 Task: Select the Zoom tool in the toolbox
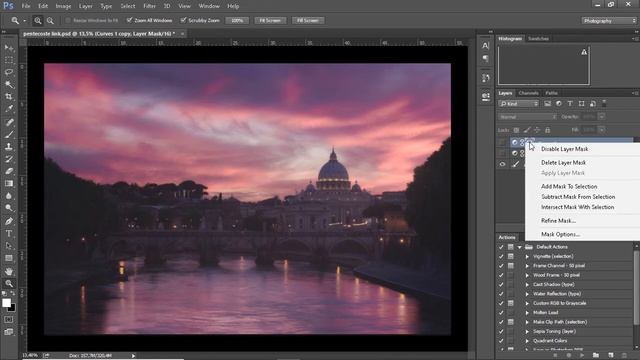[9, 283]
